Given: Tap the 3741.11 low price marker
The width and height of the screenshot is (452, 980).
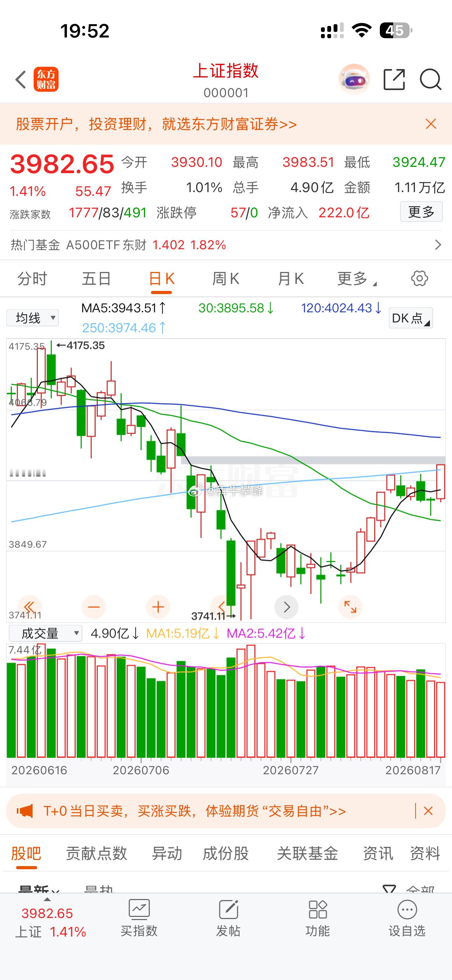Looking at the screenshot, I should point(213,615).
